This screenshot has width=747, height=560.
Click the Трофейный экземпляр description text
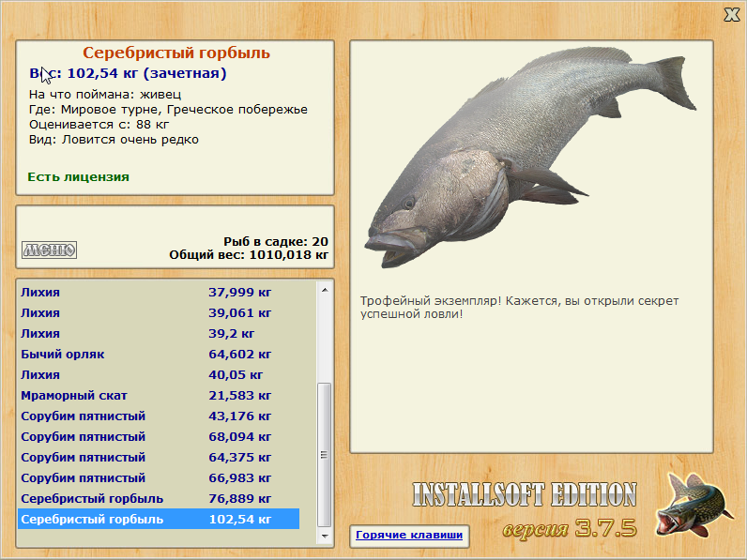(x=519, y=307)
